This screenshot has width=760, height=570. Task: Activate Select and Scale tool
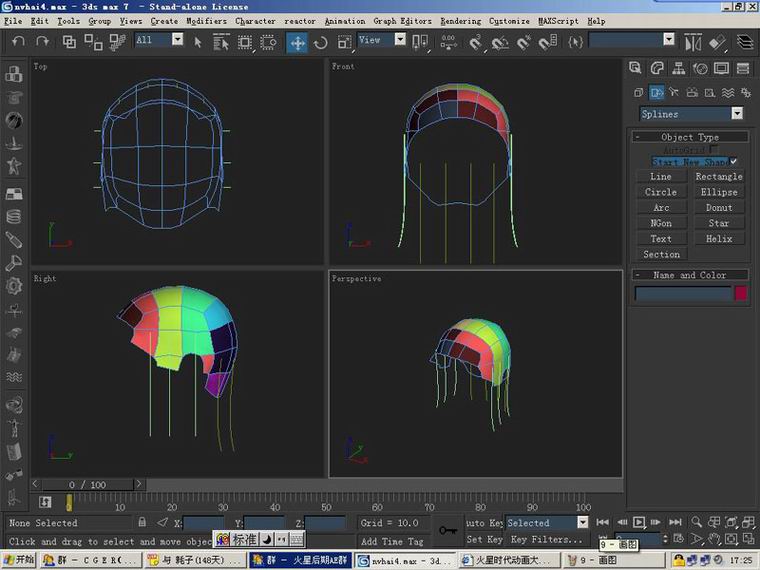[344, 43]
